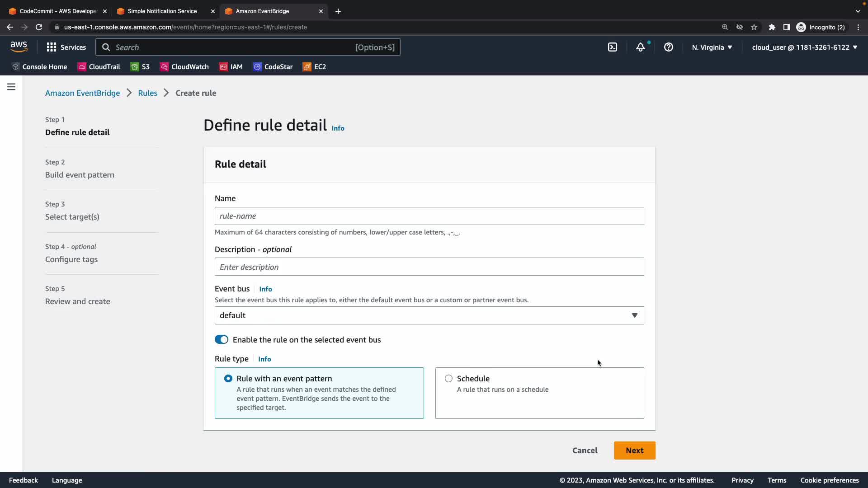
Task: Go to the Rules breadcrumb link
Action: tap(147, 93)
